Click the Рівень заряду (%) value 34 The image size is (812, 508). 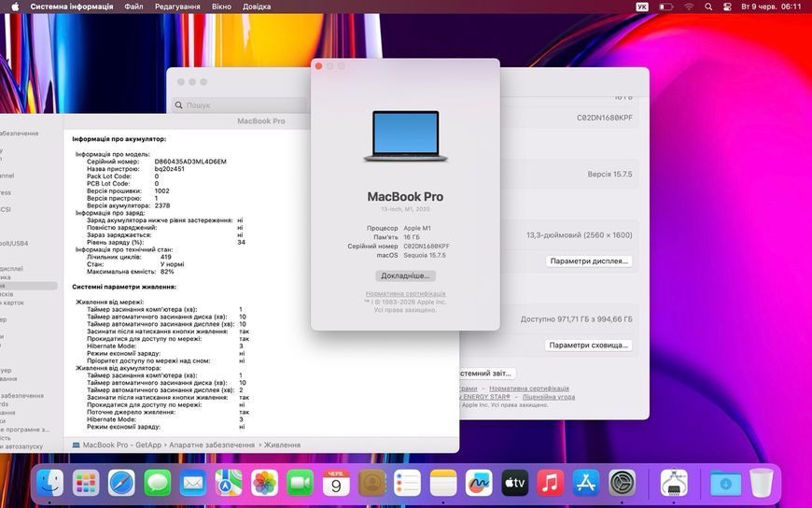point(242,242)
